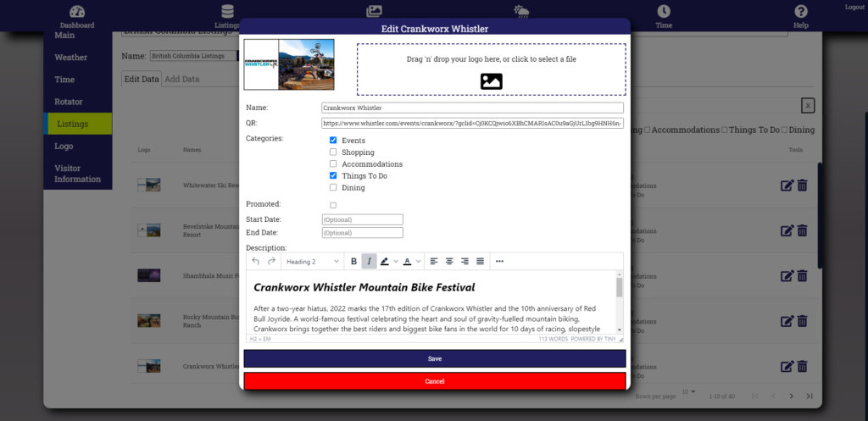Save the Crankworx Whistler edits
This screenshot has width=868, height=421.
pyautogui.click(x=435, y=358)
